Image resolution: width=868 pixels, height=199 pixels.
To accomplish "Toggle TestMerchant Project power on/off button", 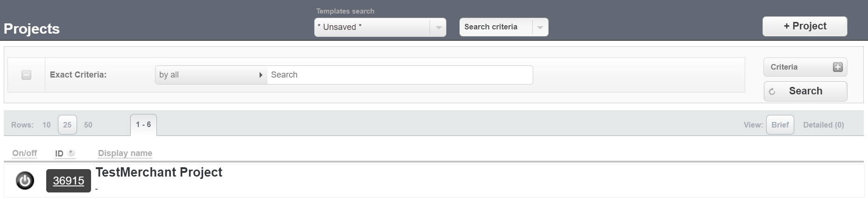I will pyautogui.click(x=25, y=181).
